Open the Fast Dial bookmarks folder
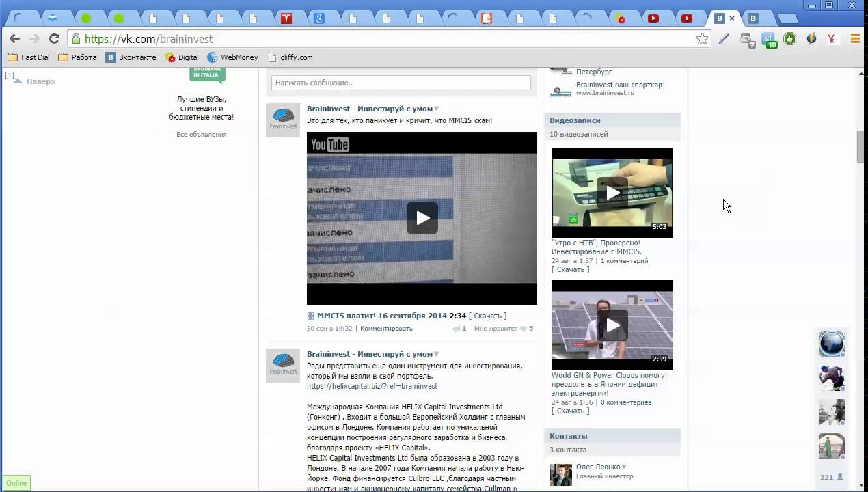Screen dimensions: 868x492 coord(28,57)
